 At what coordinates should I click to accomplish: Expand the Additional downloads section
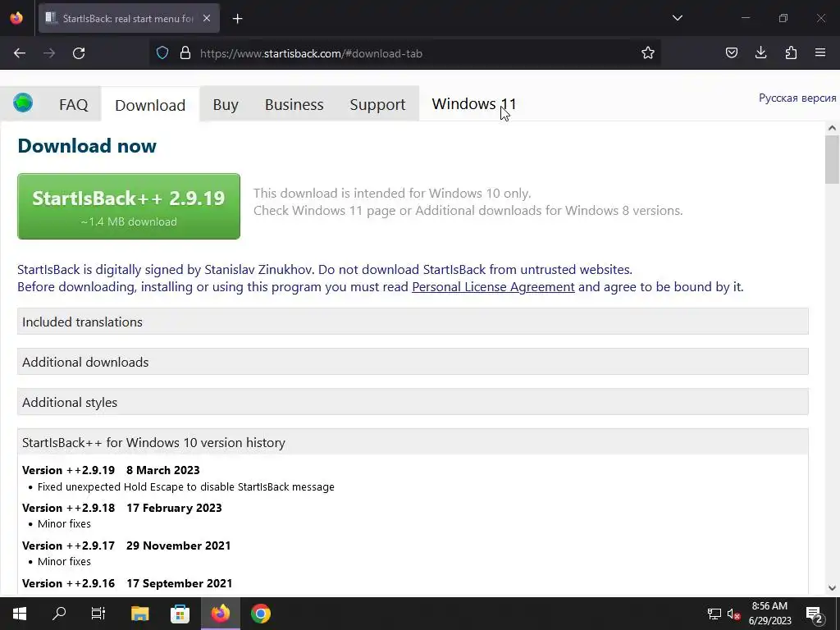tap(413, 362)
